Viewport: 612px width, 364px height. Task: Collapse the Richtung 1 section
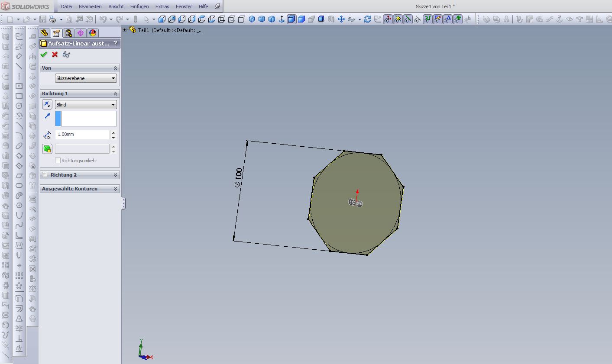coord(116,94)
